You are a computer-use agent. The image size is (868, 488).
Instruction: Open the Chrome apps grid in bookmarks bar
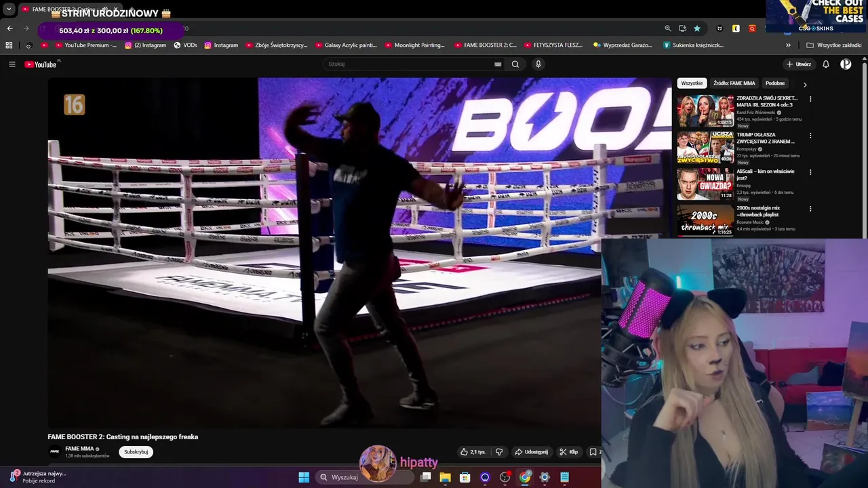(9, 45)
